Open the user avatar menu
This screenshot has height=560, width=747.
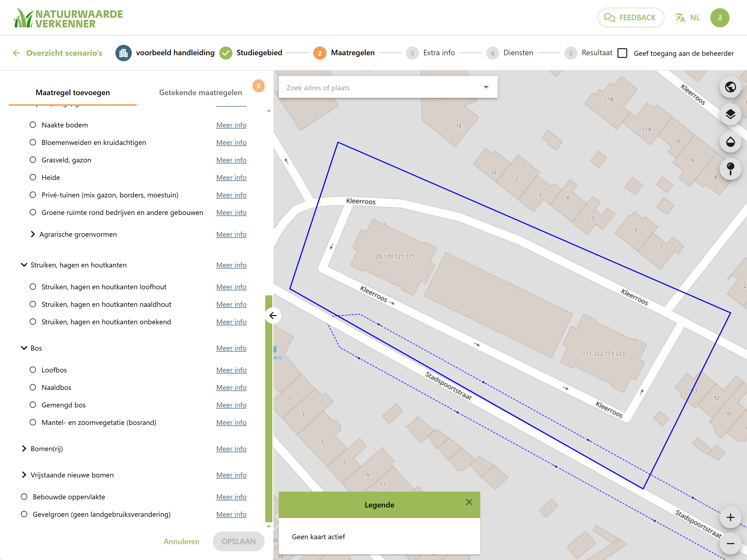click(720, 17)
